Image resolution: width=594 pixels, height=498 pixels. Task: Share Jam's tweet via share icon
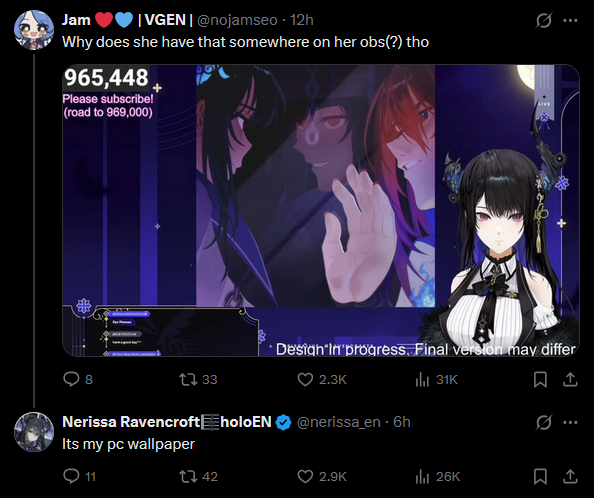(x=570, y=379)
